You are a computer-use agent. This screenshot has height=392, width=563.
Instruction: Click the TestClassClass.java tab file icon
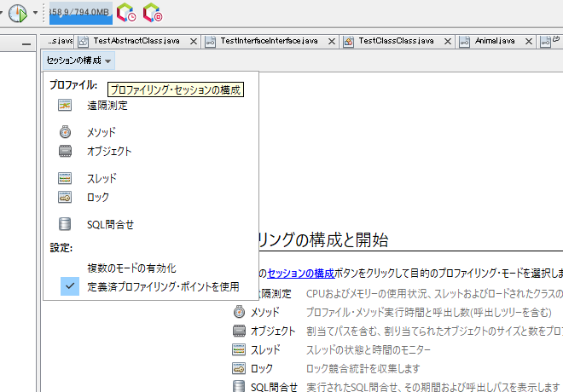pyautogui.click(x=348, y=42)
